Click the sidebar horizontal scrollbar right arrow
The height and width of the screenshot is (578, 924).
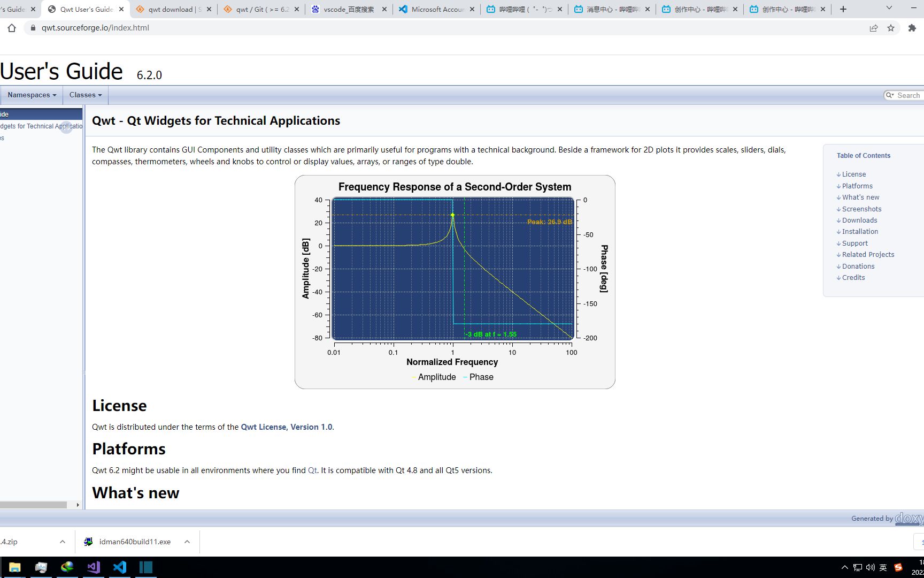tap(78, 505)
